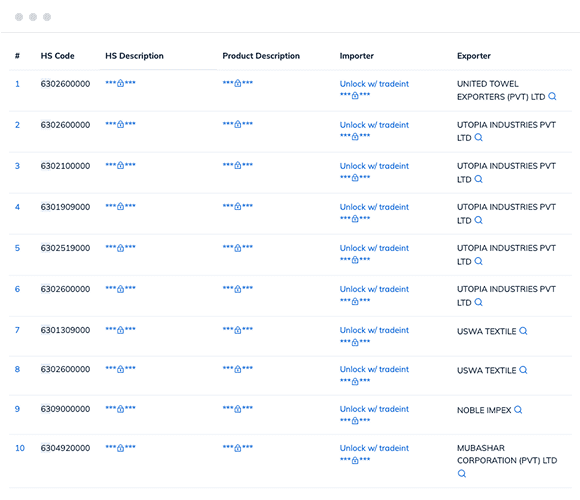Click magnifier beside Utopia Industries in row 6
This screenshot has width=580, height=500.
click(x=478, y=302)
